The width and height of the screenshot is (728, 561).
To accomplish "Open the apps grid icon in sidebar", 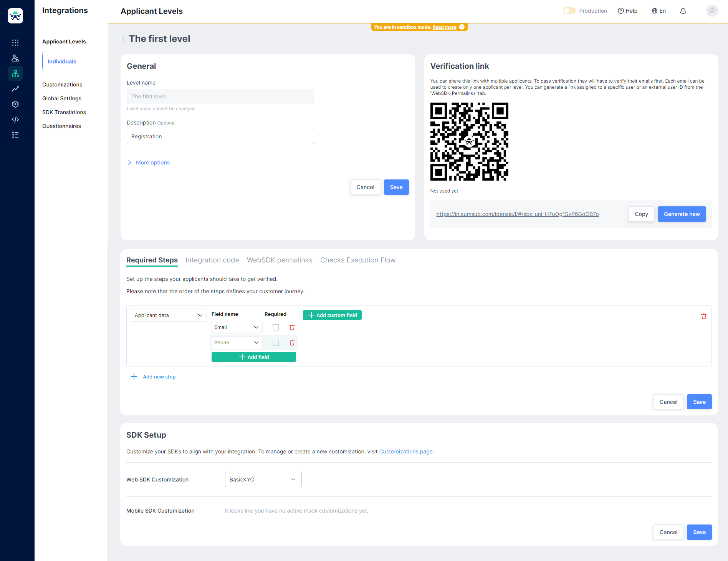I will (x=15, y=42).
